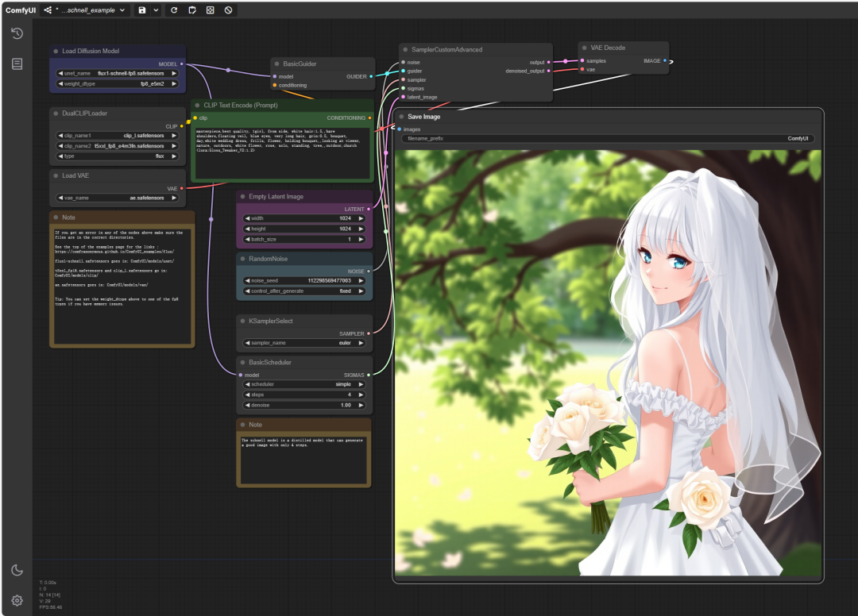
Task: Open the schnell_example workflow dropdown
Action: 85,10
